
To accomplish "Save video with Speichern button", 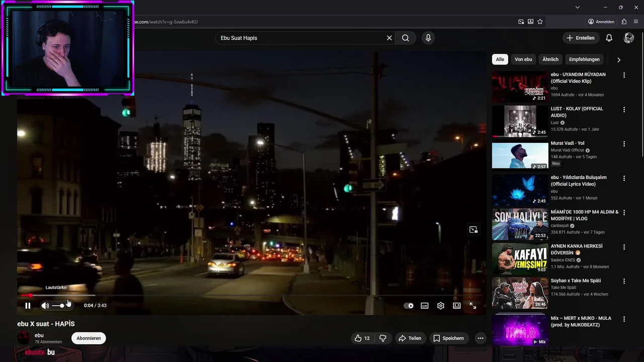I will (449, 338).
